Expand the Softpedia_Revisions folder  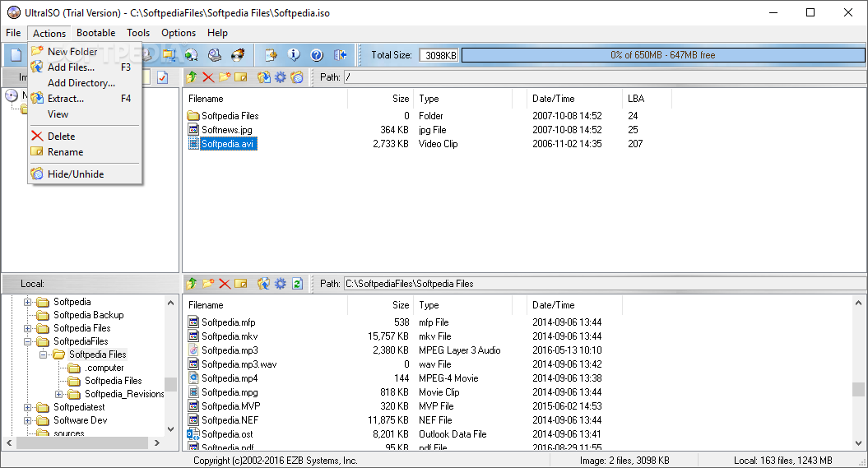coord(58,395)
